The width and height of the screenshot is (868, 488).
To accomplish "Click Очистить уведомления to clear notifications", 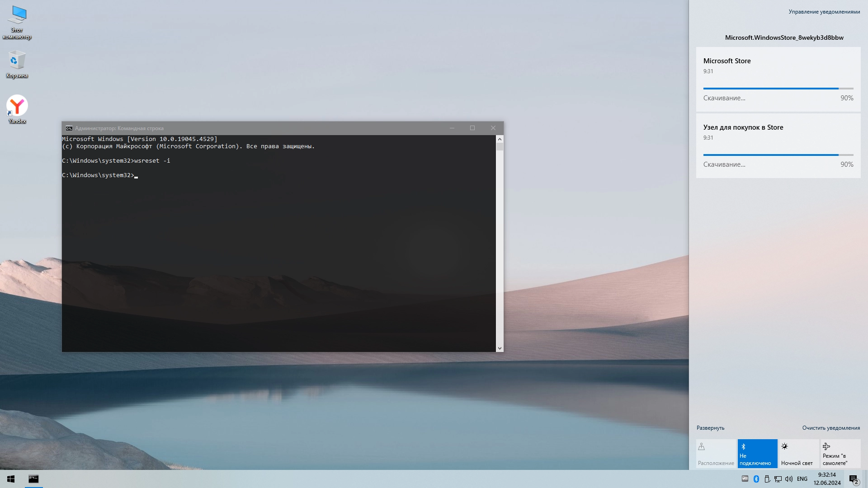I will (x=831, y=428).
